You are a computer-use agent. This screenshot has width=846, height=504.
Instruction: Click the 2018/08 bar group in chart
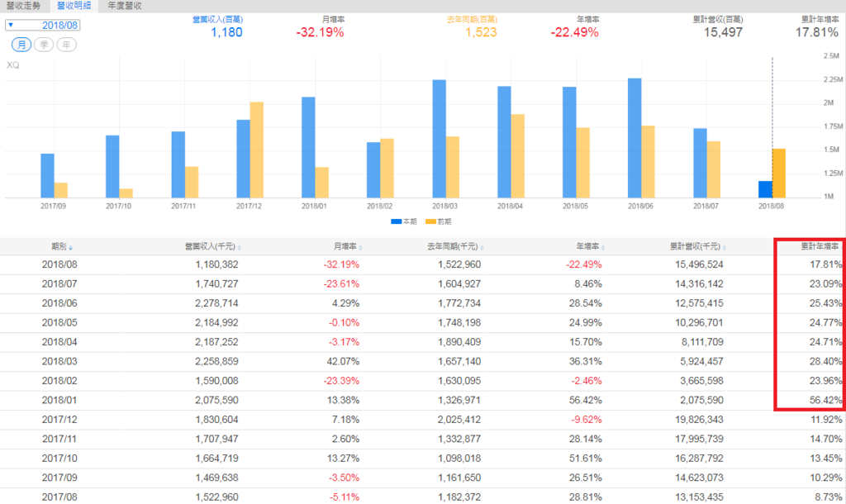772,174
